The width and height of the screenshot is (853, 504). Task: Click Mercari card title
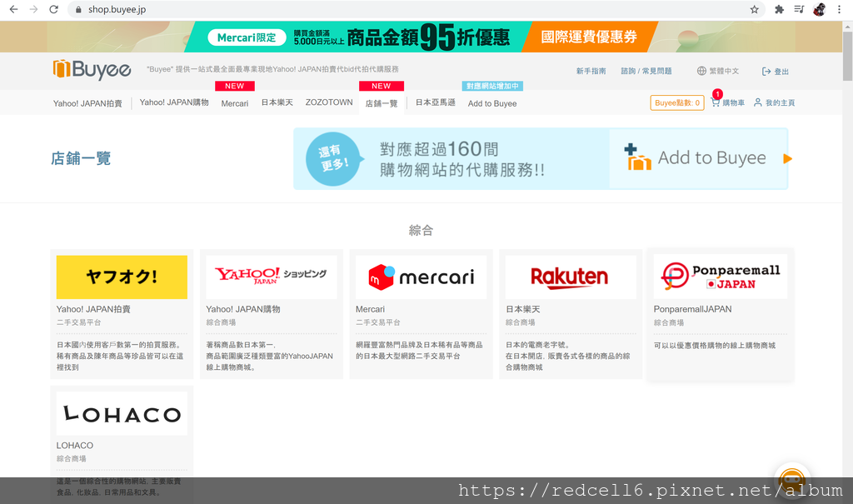click(370, 309)
